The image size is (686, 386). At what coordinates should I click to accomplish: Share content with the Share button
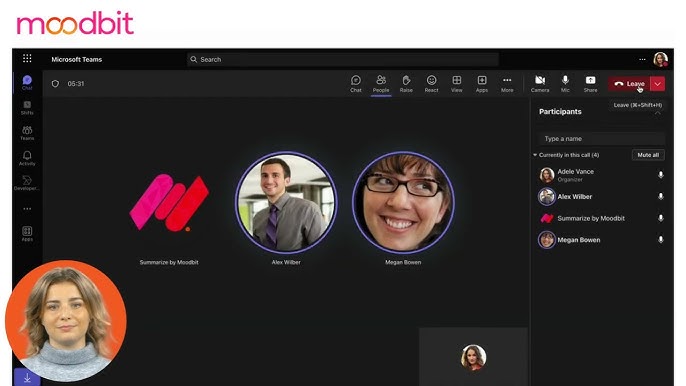[590, 84]
